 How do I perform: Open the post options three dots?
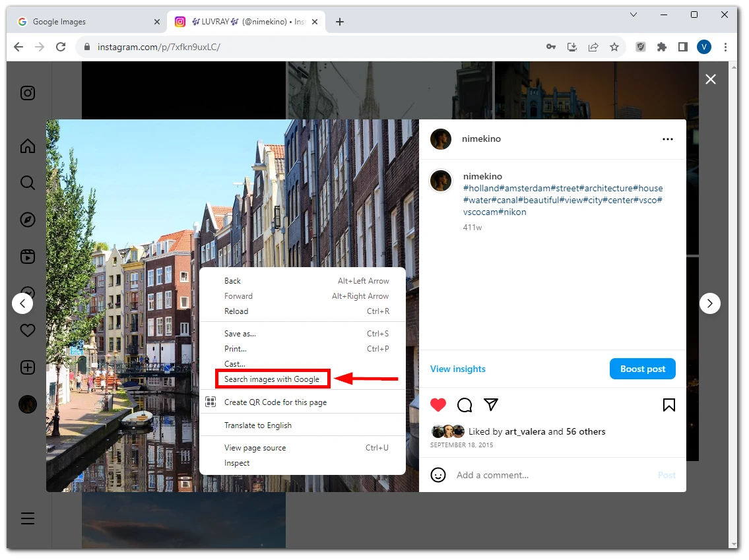click(668, 139)
